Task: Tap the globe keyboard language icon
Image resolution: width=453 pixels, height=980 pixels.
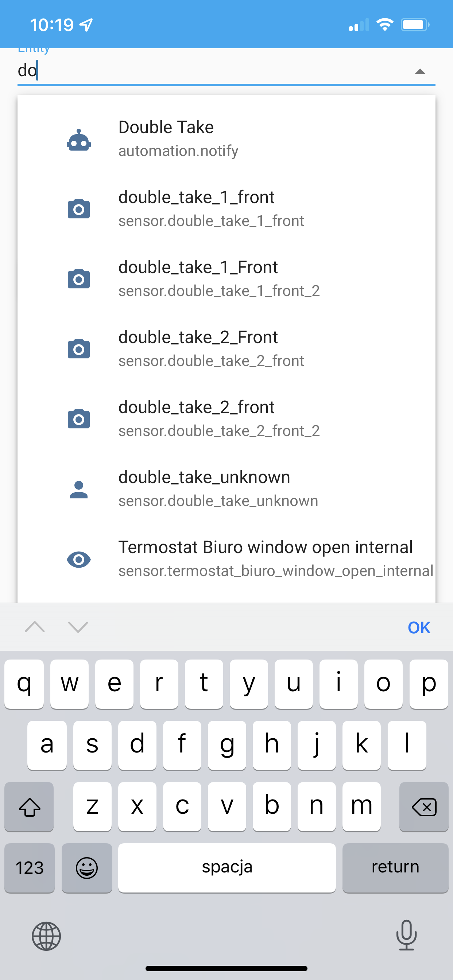Action: point(46,937)
